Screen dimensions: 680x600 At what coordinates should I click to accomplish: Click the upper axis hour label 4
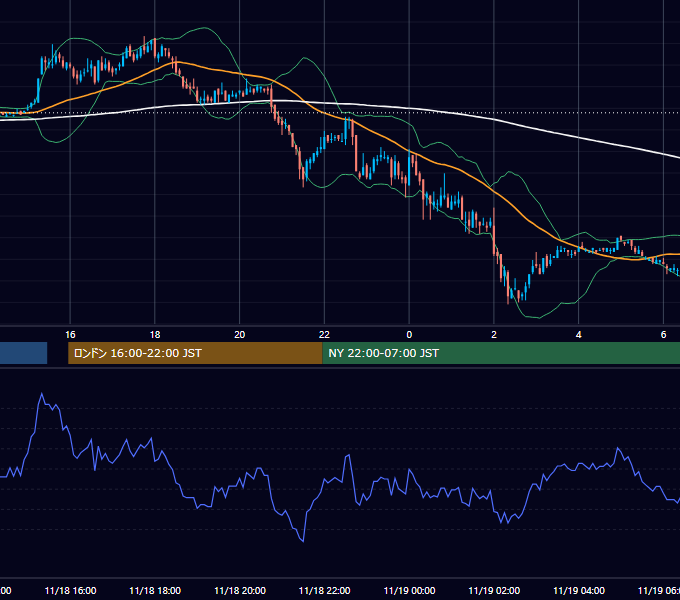(579, 335)
